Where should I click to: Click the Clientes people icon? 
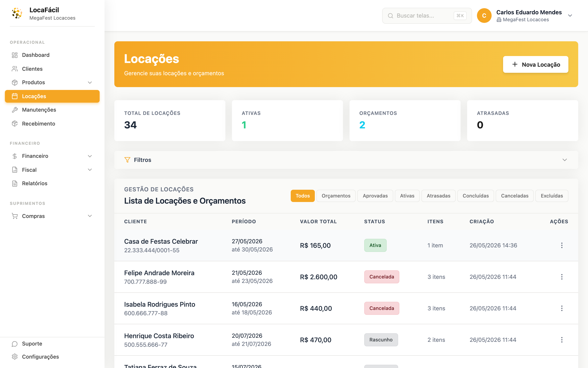(x=14, y=69)
